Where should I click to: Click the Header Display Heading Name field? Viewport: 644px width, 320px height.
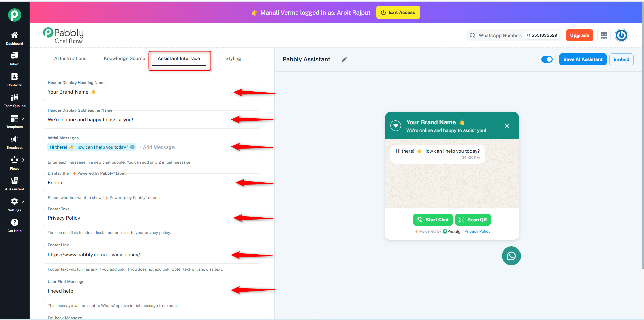(x=151, y=92)
